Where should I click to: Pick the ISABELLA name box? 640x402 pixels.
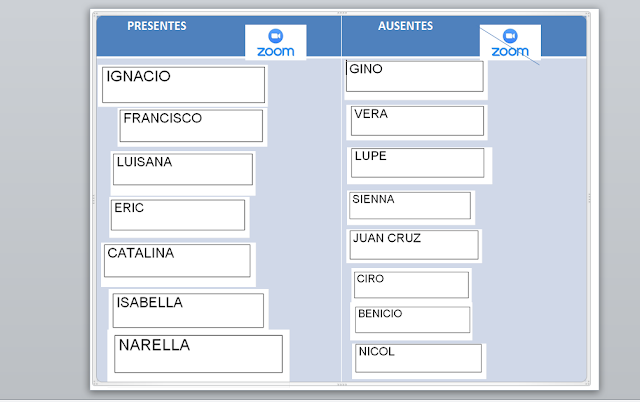coord(188,309)
